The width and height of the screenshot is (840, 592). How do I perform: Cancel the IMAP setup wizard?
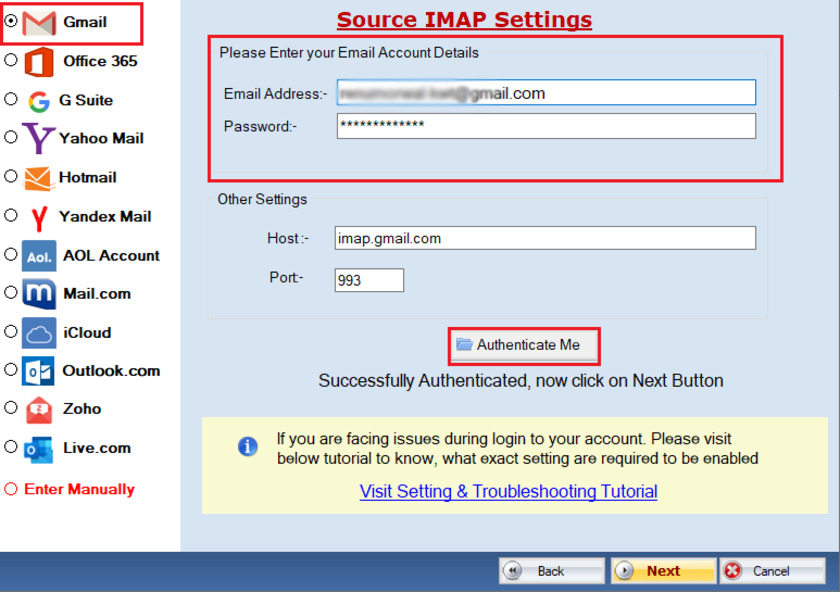772,571
